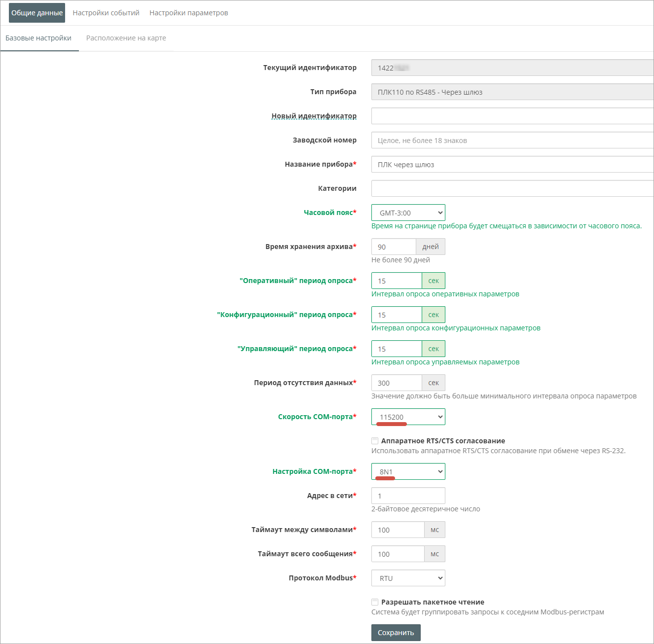Enable Аппаратное RTS/CTS согласование checkbox
This screenshot has height=644, width=654.
(x=375, y=441)
